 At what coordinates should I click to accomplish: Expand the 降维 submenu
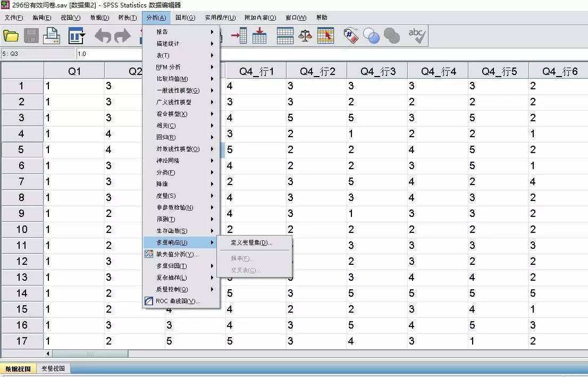tap(181, 184)
